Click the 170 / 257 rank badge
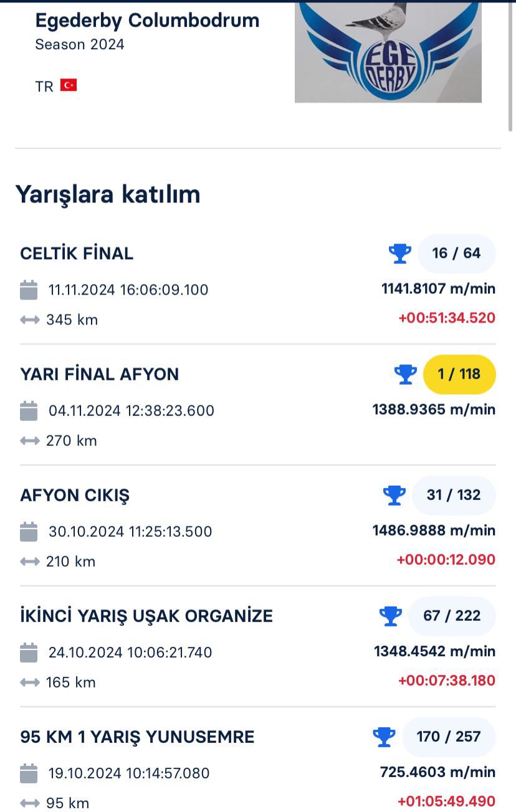516x812 pixels. 449,737
